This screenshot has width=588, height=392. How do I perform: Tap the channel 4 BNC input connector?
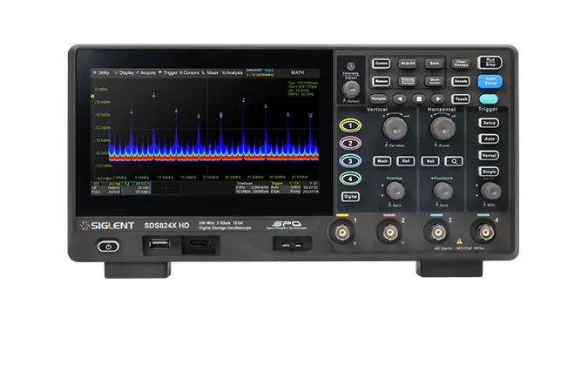pyautogui.click(x=484, y=233)
